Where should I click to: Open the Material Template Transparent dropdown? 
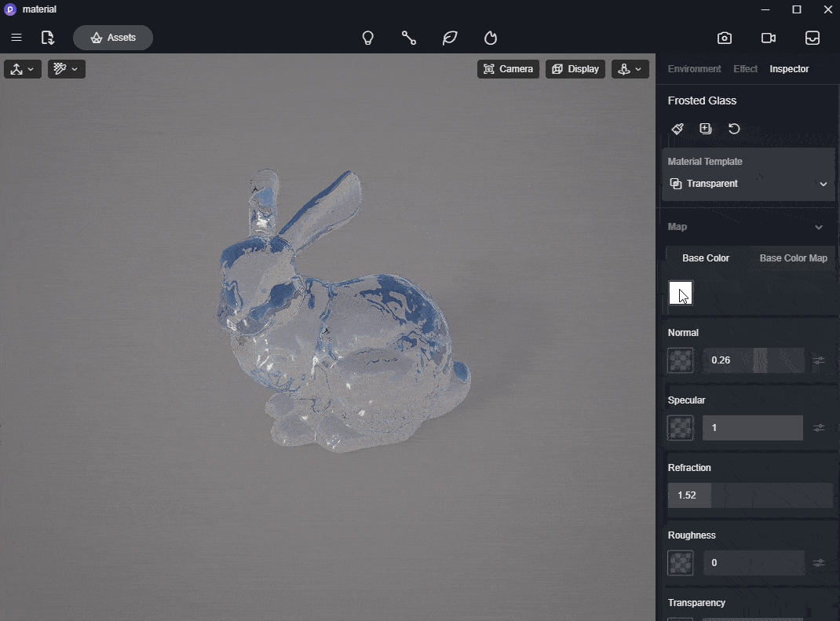[x=748, y=184]
